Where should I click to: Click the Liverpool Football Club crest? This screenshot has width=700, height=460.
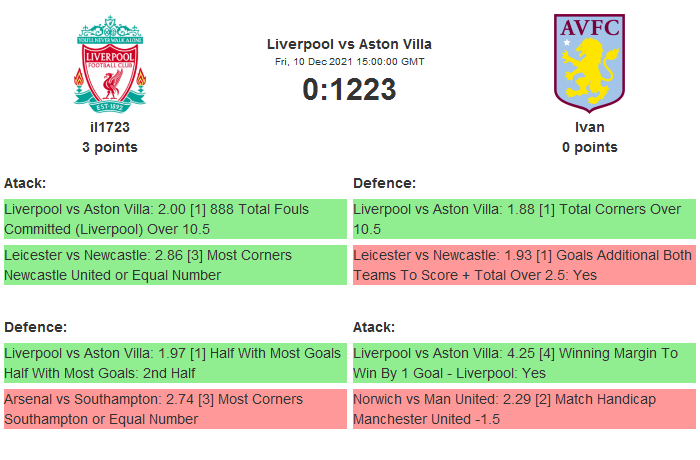[110, 63]
